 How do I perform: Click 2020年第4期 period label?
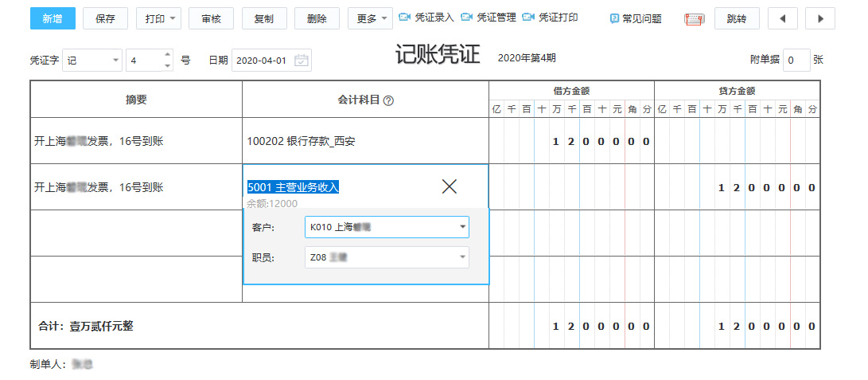coord(527,57)
